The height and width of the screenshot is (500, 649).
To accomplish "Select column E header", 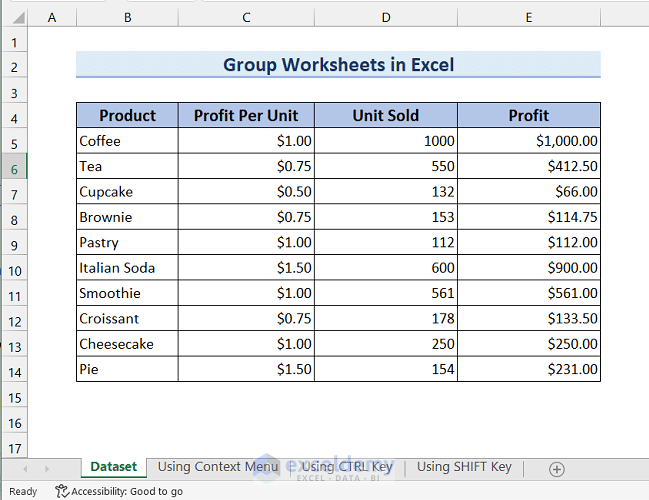I will (x=528, y=19).
